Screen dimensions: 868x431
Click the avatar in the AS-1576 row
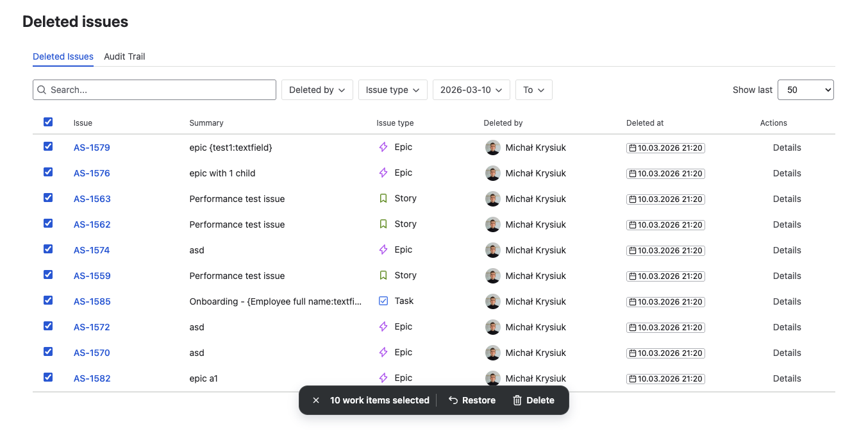click(x=492, y=173)
